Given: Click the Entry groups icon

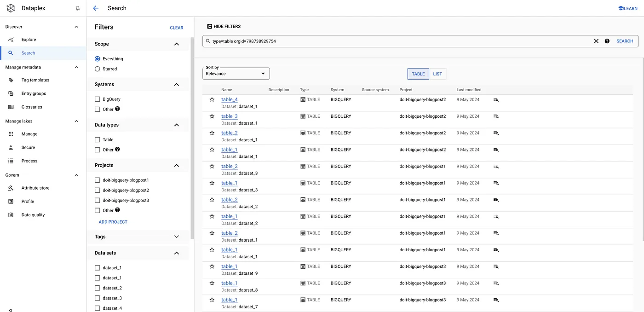Looking at the screenshot, I should (x=11, y=93).
